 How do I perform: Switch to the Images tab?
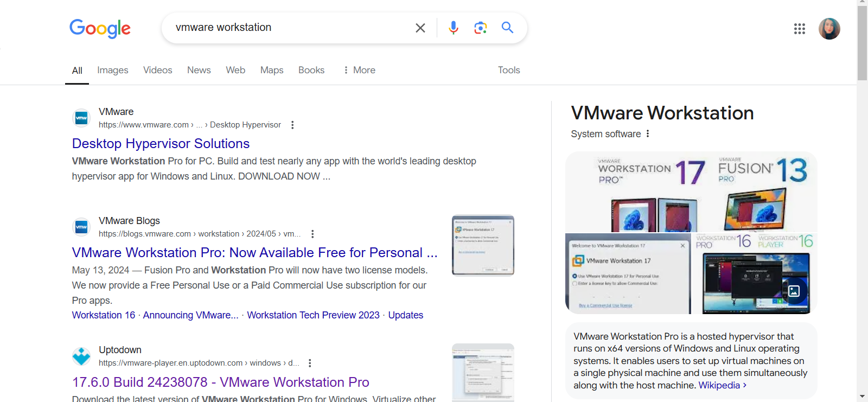tap(113, 70)
